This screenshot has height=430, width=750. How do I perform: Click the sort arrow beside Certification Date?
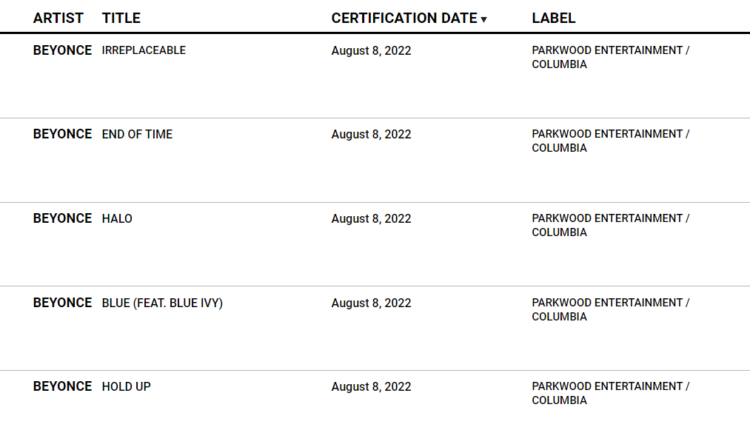tap(484, 20)
